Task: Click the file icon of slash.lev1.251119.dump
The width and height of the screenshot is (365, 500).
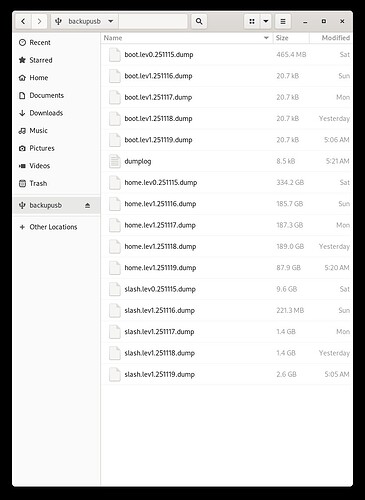Action: tap(115, 375)
